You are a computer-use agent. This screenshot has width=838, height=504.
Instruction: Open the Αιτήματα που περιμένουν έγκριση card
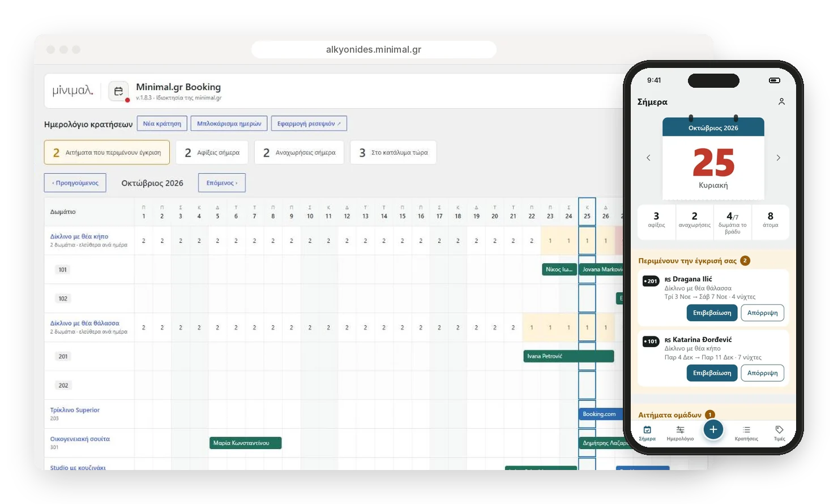point(107,152)
